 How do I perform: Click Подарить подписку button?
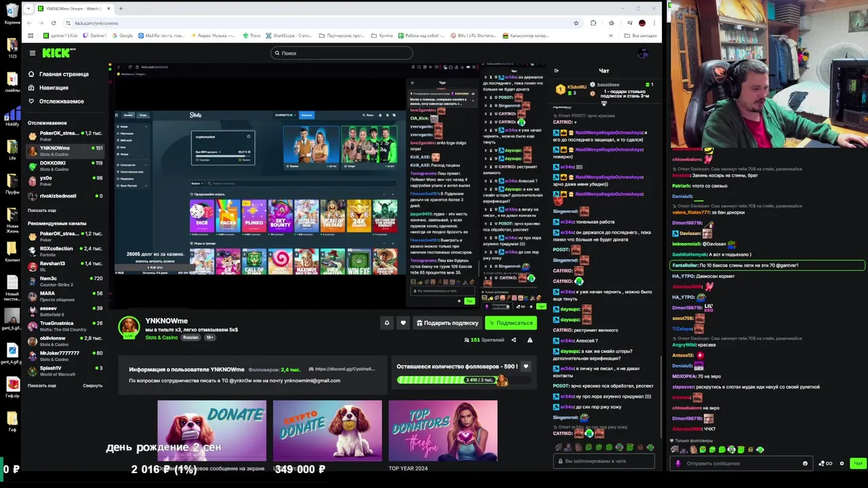click(x=447, y=323)
